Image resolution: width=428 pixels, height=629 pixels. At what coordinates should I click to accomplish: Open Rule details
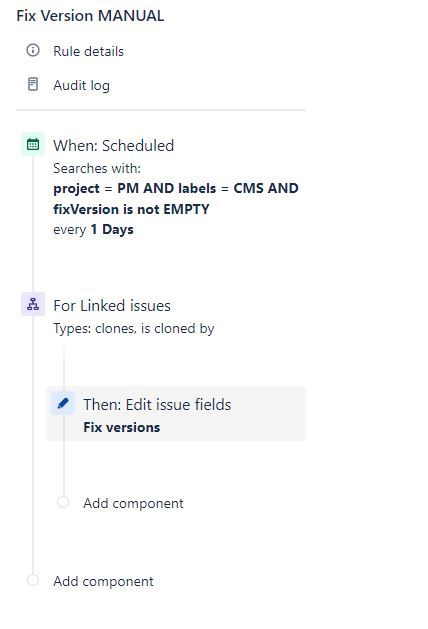88,51
